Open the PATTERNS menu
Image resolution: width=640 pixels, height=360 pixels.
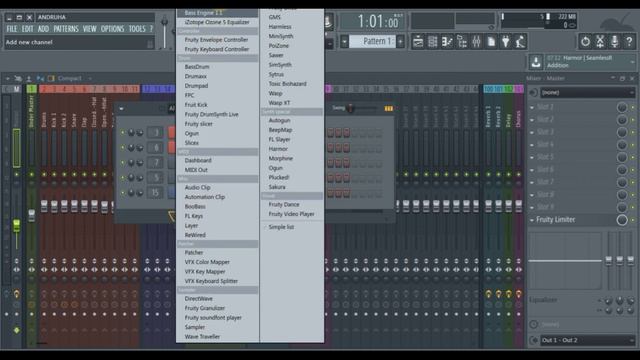click(x=66, y=29)
